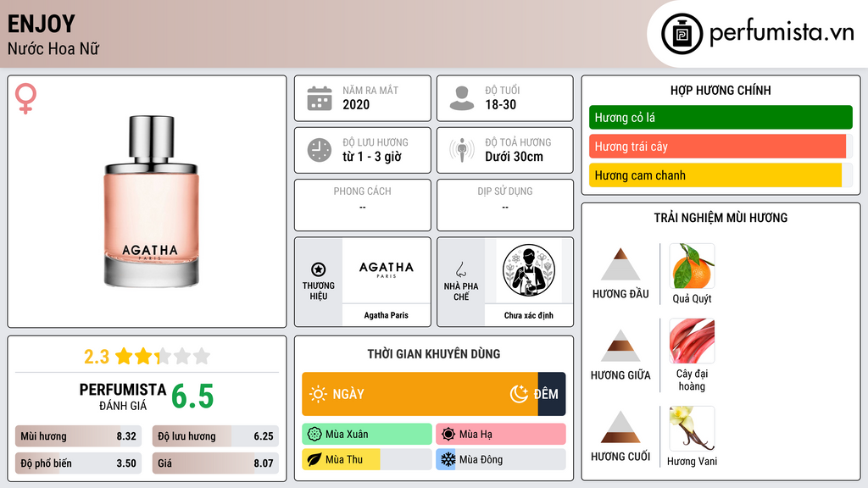Click the flower icon in Mùa Xuân
This screenshot has width=868, height=488.
(x=314, y=435)
